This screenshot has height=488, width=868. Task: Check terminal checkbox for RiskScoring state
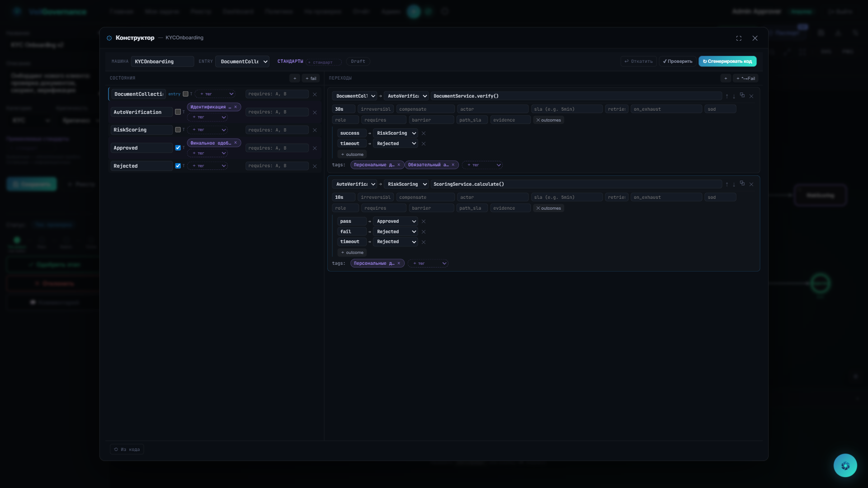click(x=178, y=130)
